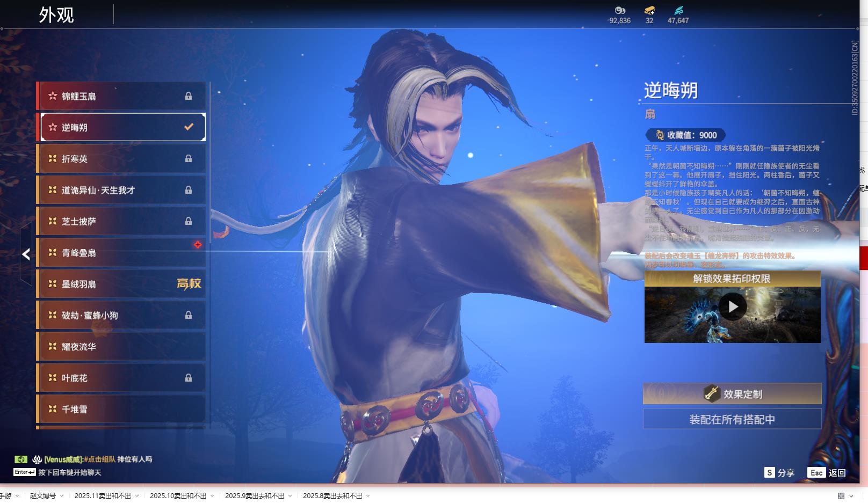The image size is (868, 504).
Task: Click the sheet grid icon in bottom bar
Action: 841,496
